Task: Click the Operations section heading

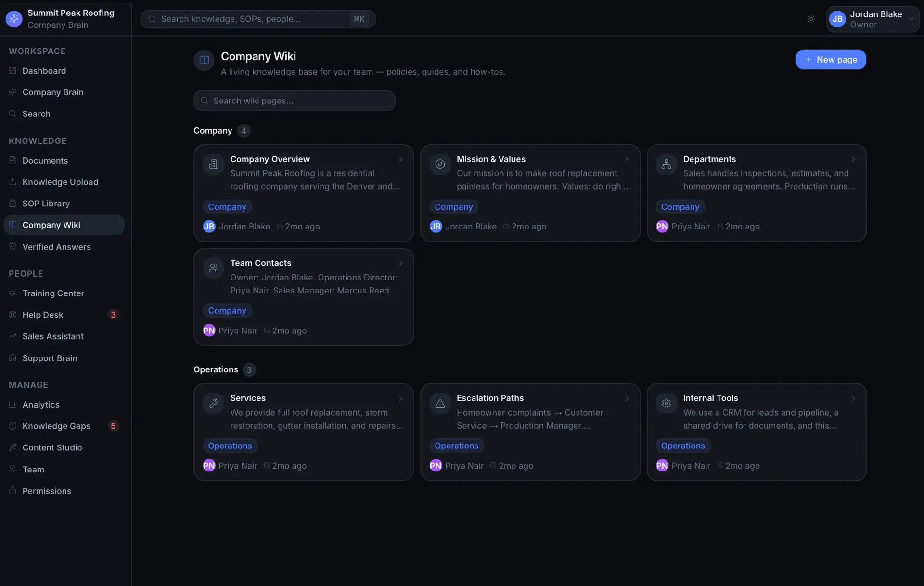Action: (216, 370)
